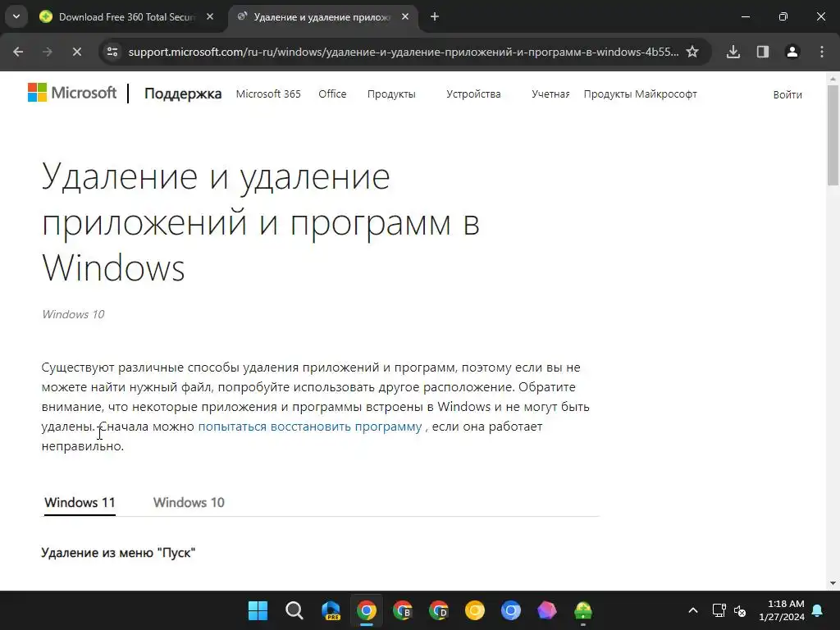The height and width of the screenshot is (630, 840).
Task: Toggle Chrome side panel
Action: (763, 52)
